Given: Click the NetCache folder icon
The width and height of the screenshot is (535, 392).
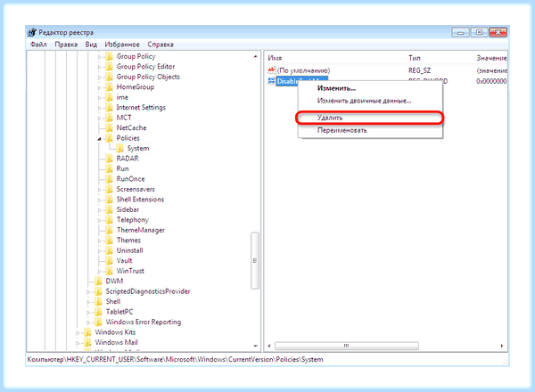Looking at the screenshot, I should (109, 128).
